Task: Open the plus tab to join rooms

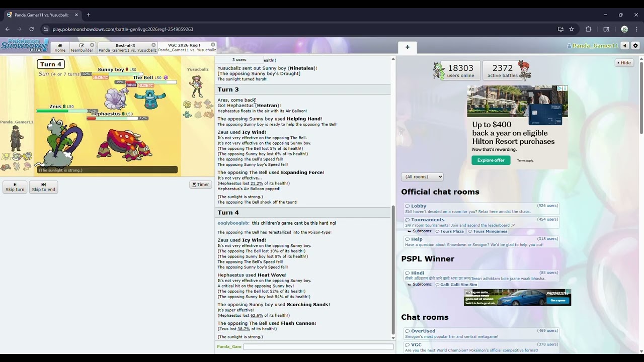Action: (x=408, y=47)
